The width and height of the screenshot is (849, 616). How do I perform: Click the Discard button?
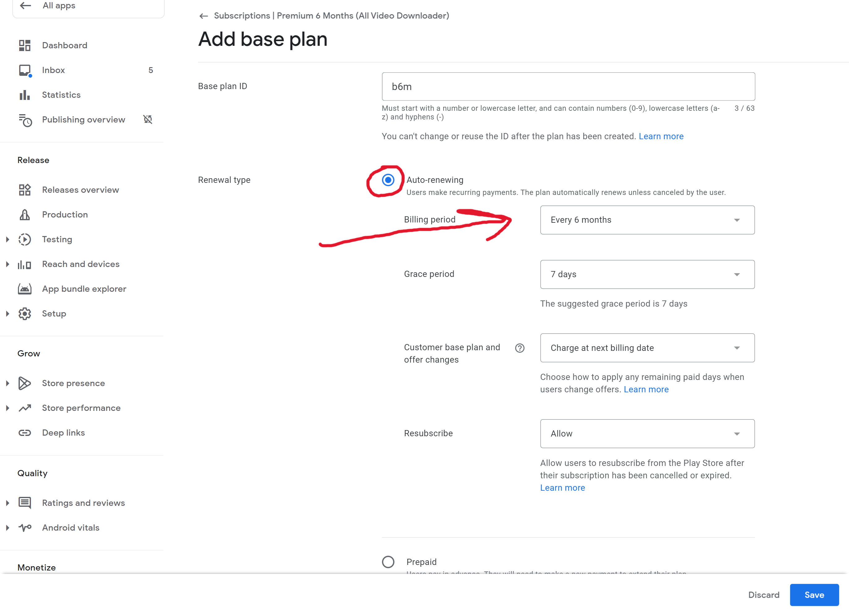point(764,595)
